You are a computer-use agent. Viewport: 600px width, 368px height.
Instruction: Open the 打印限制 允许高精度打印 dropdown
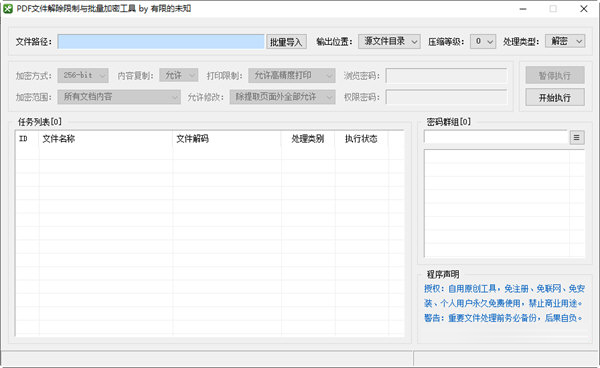pyautogui.click(x=292, y=75)
